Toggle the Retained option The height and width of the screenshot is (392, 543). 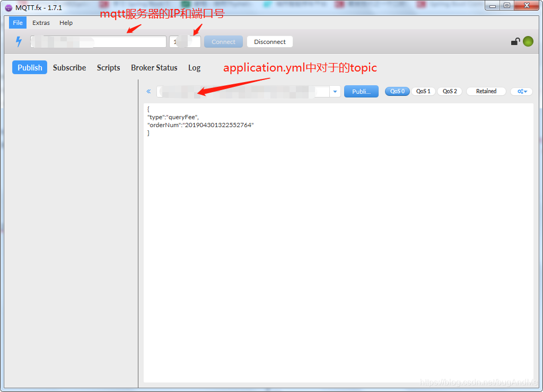pos(486,91)
